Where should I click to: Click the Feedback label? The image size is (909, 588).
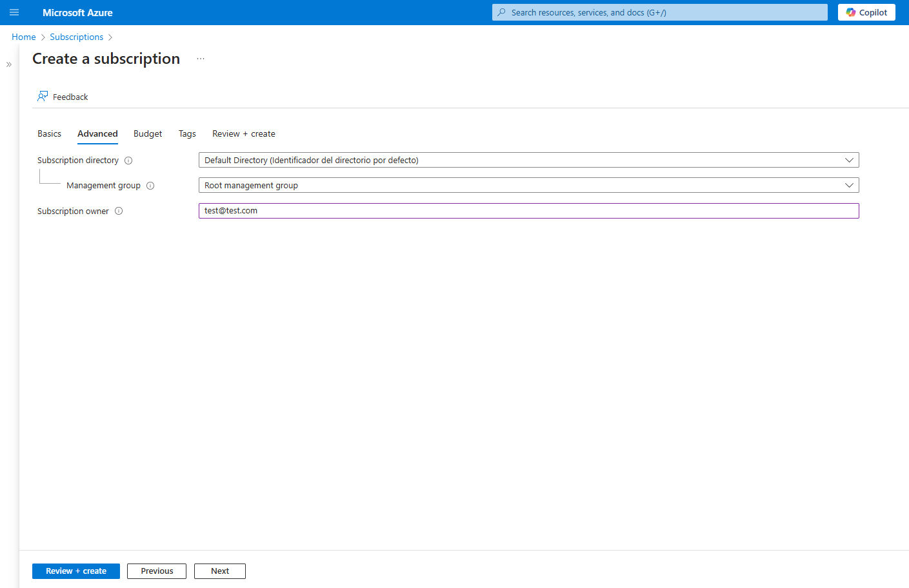pyautogui.click(x=70, y=97)
